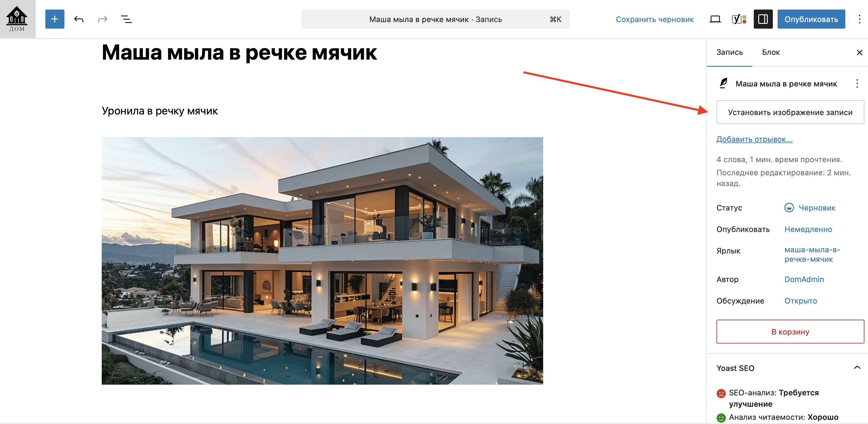Click Установить изображение записи button
The image size is (868, 424).
click(x=790, y=112)
